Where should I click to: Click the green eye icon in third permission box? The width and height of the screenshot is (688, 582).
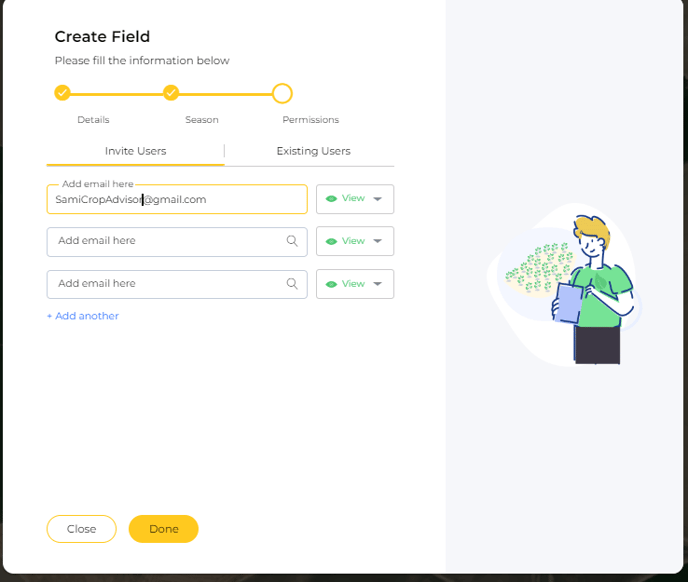point(331,284)
